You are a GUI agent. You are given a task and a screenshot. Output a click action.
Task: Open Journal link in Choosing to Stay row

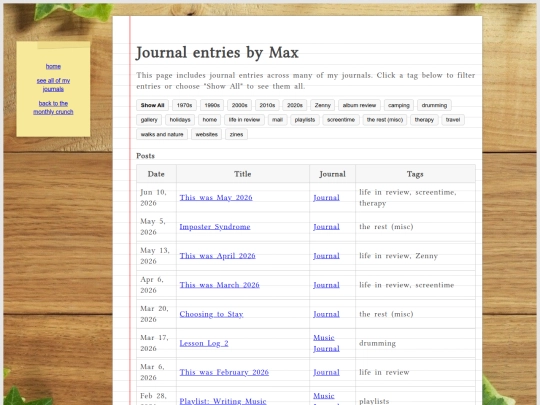pyautogui.click(x=326, y=314)
